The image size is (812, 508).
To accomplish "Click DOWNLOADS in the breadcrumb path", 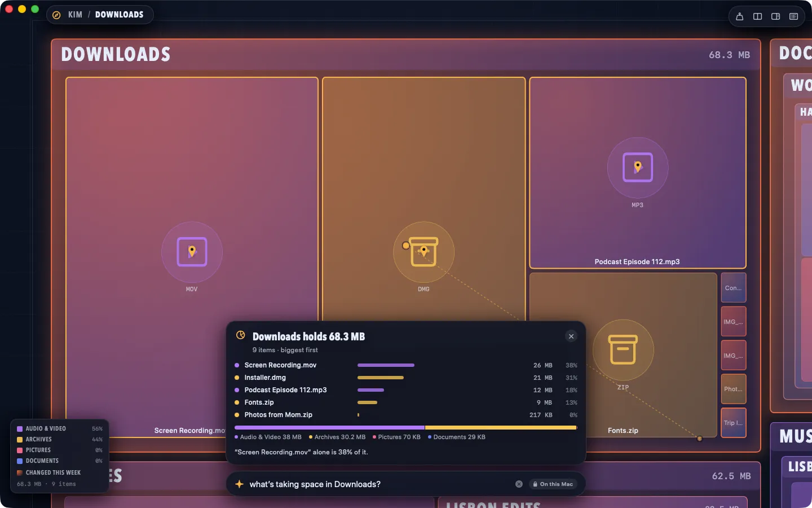I will tap(120, 15).
